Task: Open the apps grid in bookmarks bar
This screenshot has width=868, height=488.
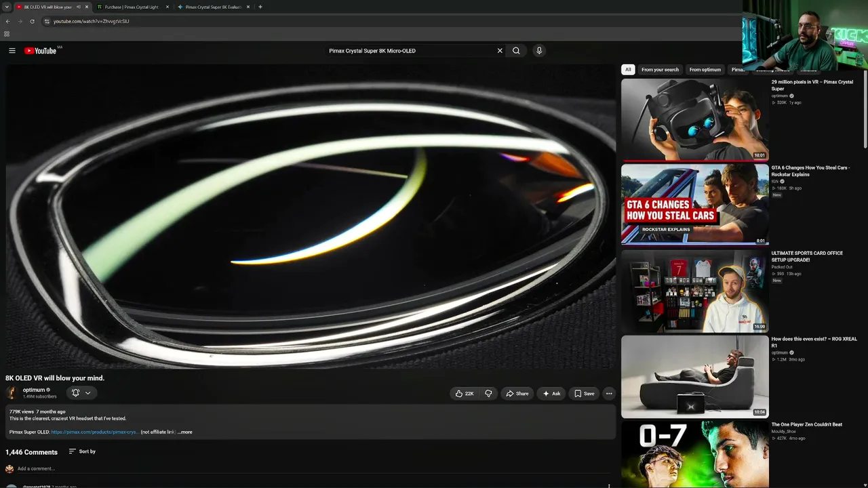Action: pos(7,34)
